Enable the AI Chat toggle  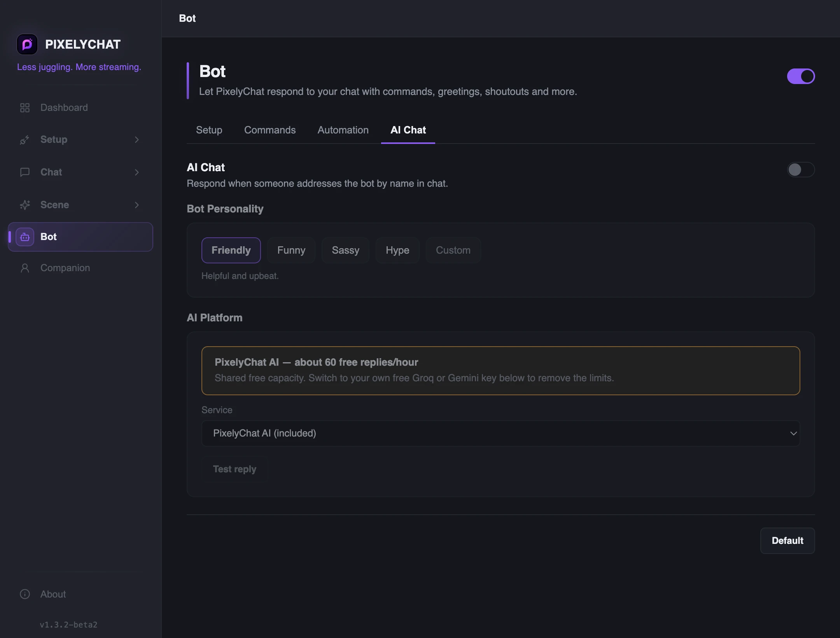(801, 170)
